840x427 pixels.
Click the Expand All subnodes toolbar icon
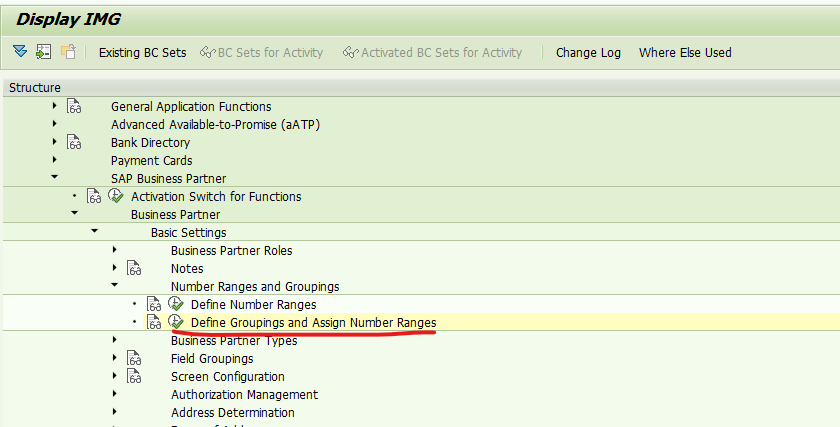pyautogui.click(x=20, y=51)
